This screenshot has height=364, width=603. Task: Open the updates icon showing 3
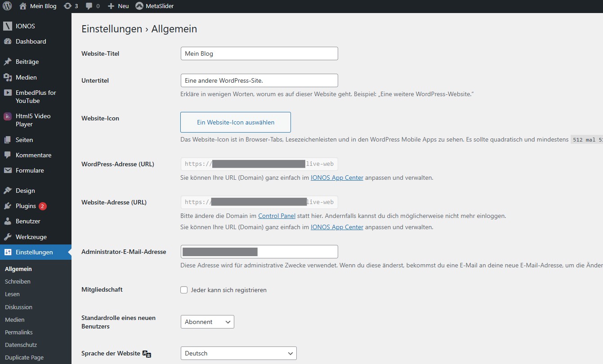point(67,6)
